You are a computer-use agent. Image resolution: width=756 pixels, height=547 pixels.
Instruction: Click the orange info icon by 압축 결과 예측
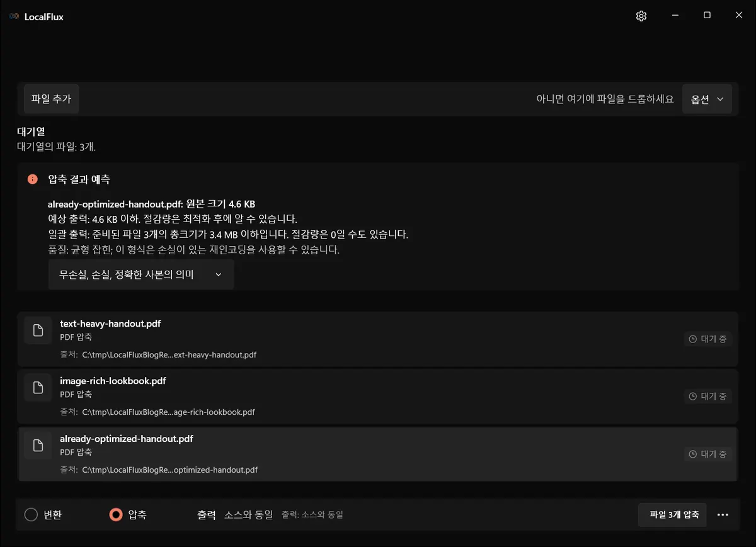[x=33, y=179]
